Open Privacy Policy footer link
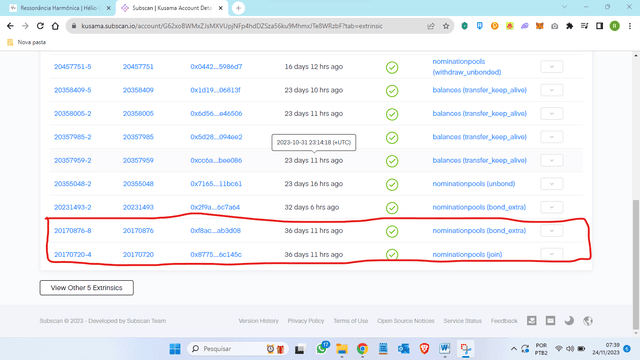 pyautogui.click(x=306, y=321)
